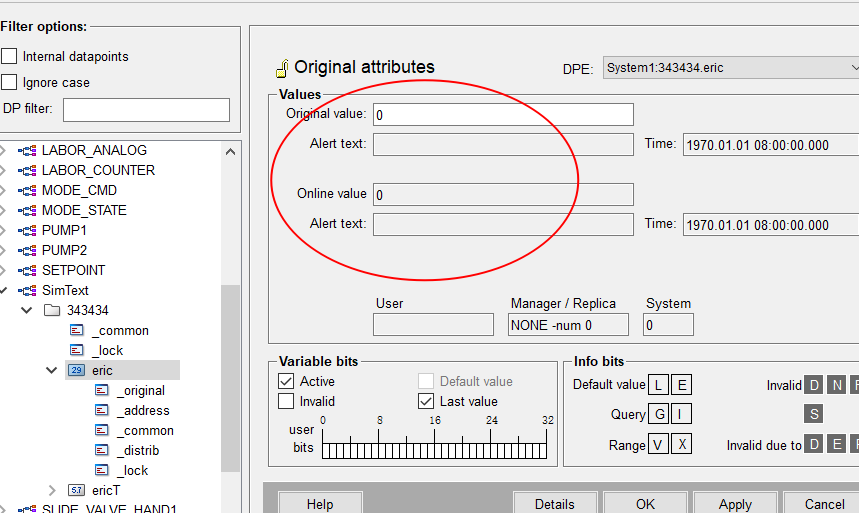Click the Apply button
Image resolution: width=859 pixels, height=513 pixels.
coord(735,504)
